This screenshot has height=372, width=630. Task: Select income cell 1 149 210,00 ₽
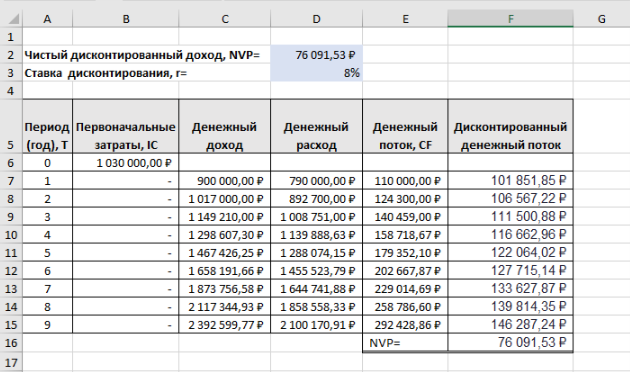coord(225,217)
